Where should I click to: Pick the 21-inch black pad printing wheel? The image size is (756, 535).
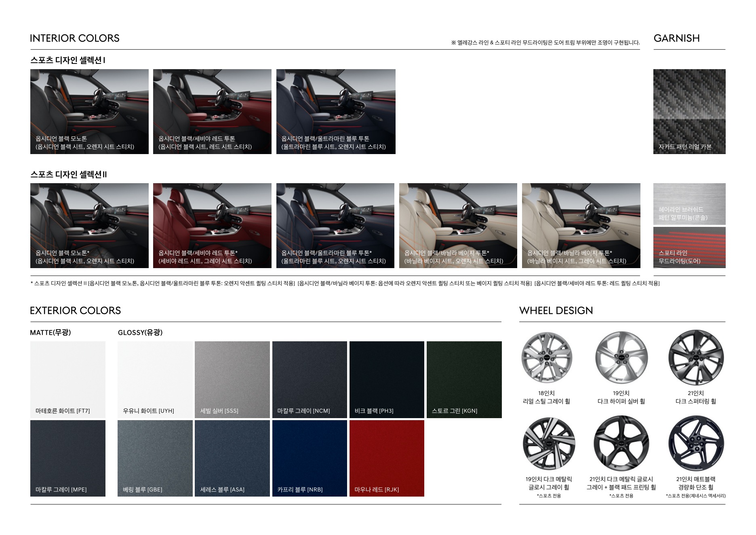click(x=621, y=444)
